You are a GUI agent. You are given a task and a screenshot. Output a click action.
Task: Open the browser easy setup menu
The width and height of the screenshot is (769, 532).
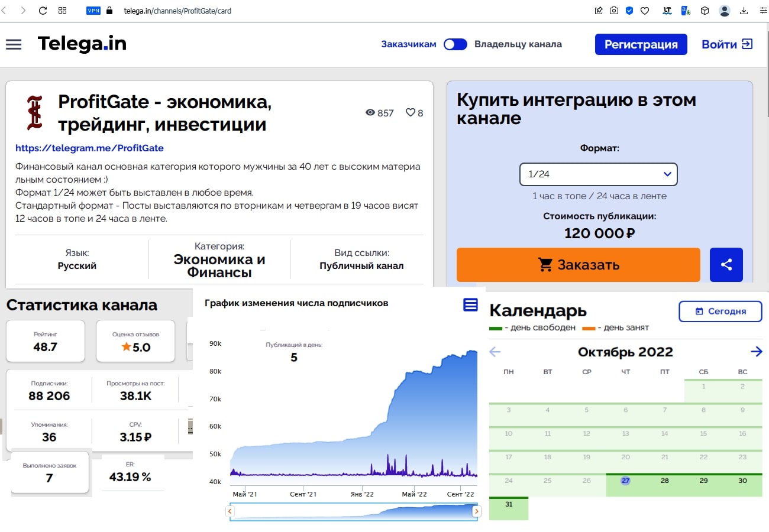763,11
